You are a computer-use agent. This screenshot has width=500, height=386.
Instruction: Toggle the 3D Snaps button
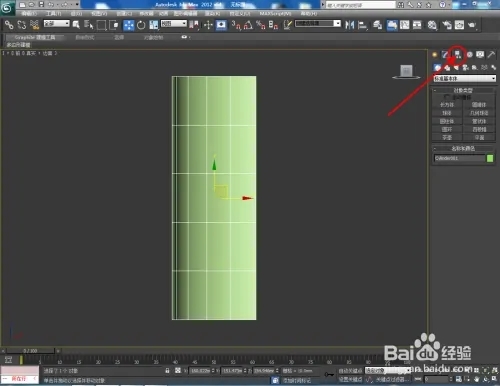point(236,25)
